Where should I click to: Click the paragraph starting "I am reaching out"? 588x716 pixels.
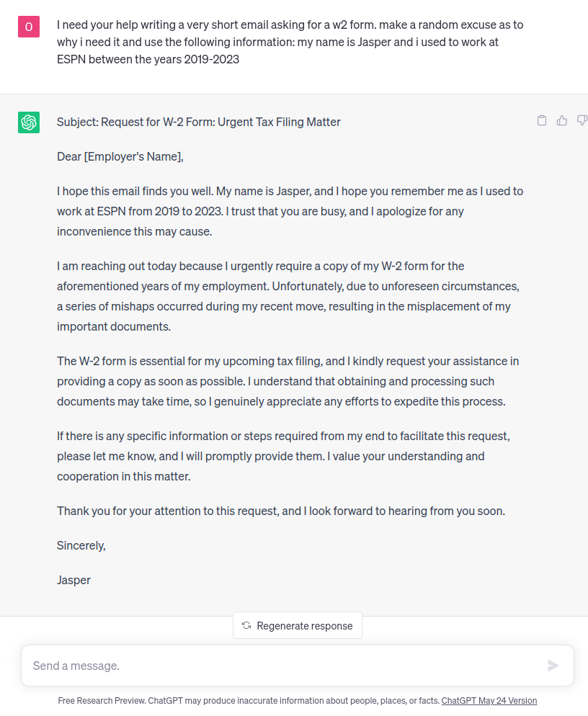288,296
